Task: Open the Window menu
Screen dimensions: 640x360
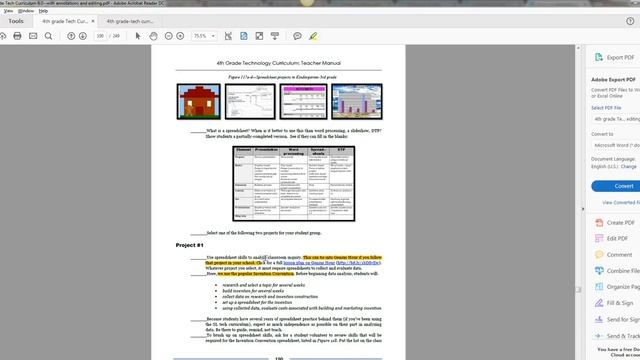Action: pyautogui.click(x=26, y=11)
